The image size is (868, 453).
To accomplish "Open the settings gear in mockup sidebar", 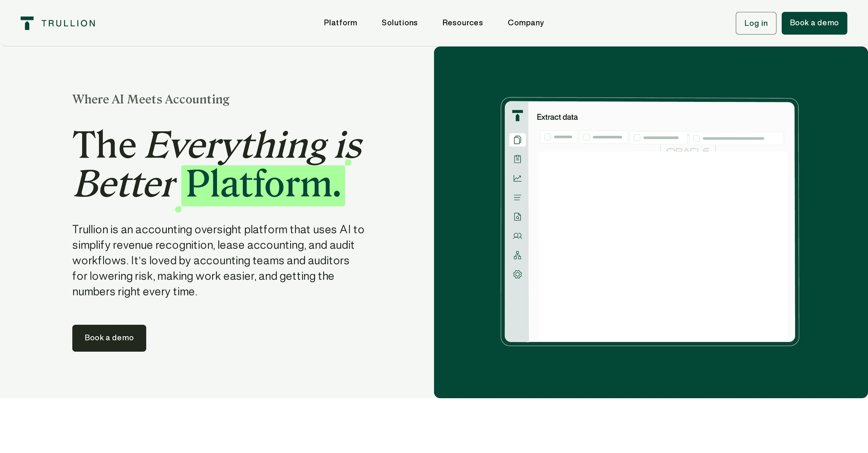I will coord(518,274).
